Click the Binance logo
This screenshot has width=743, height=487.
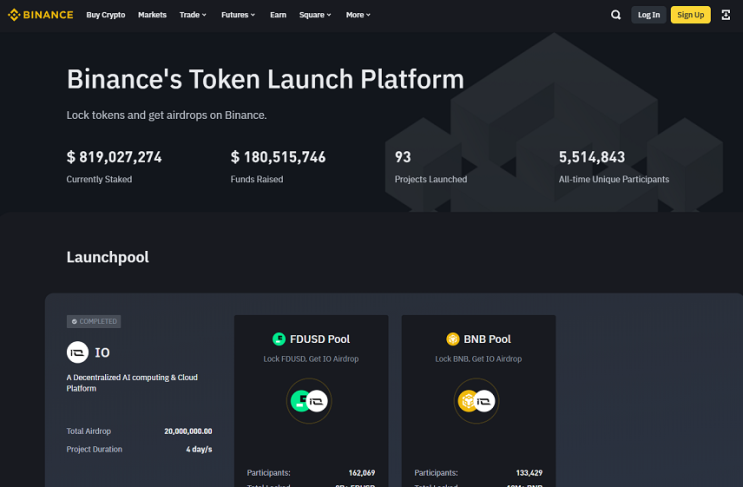click(40, 15)
